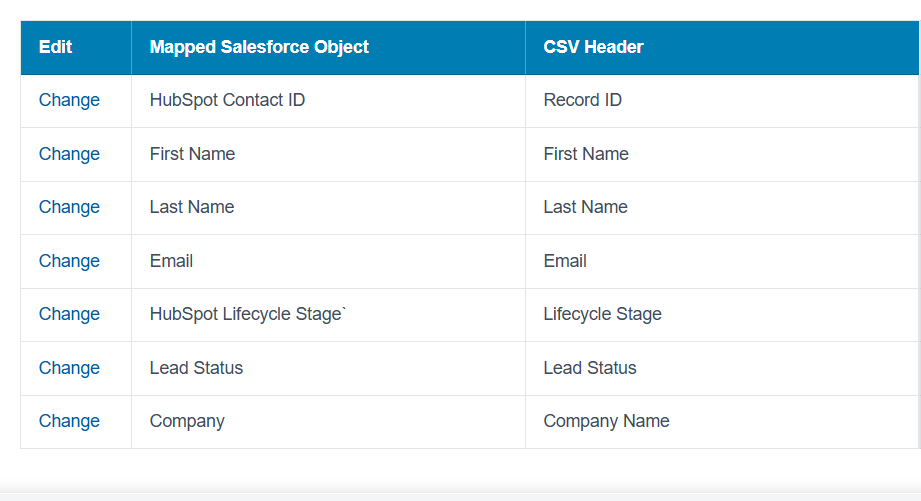Image resolution: width=921 pixels, height=501 pixels.
Task: Select the Record ID cell
Action: coord(582,100)
